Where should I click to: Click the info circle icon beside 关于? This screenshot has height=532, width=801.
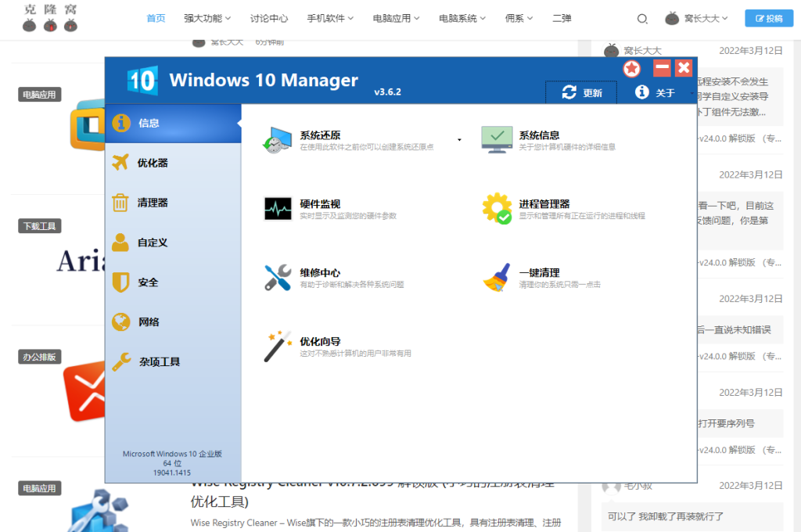[641, 92]
